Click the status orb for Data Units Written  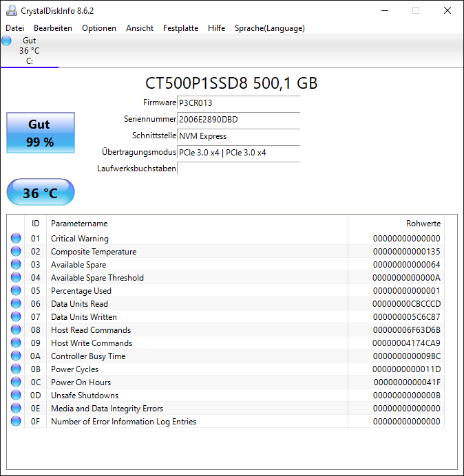click(16, 316)
